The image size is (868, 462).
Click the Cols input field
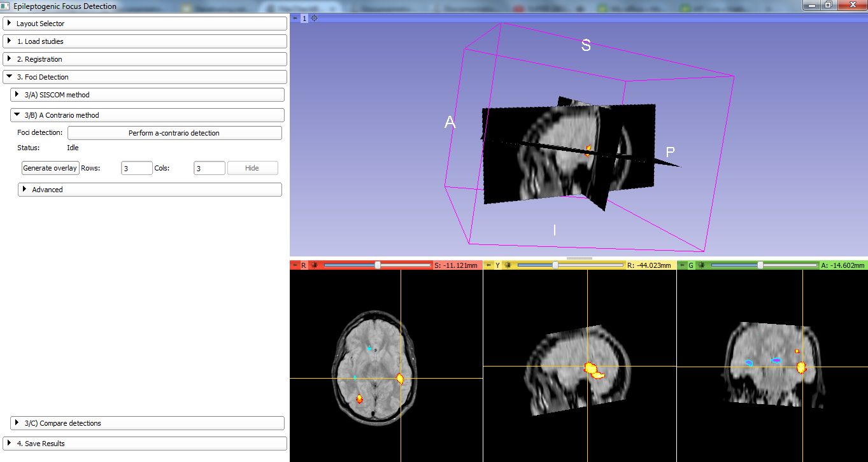pos(209,169)
